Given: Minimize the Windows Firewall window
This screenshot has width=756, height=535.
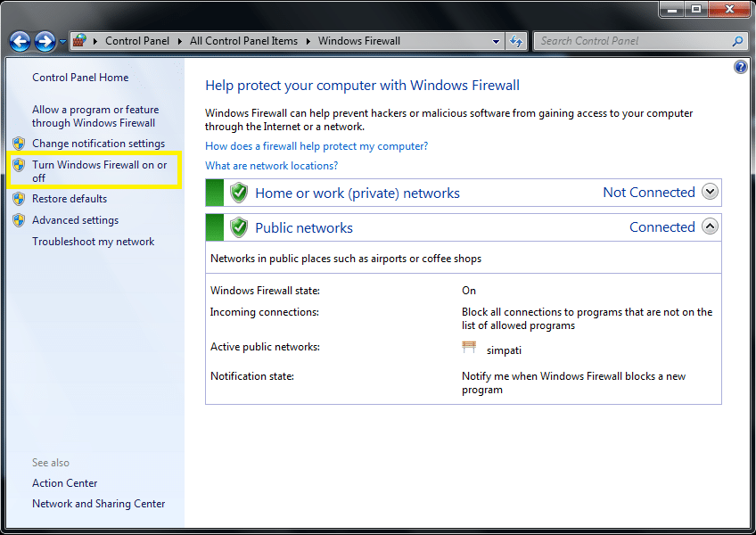Looking at the screenshot, I should (672, 9).
